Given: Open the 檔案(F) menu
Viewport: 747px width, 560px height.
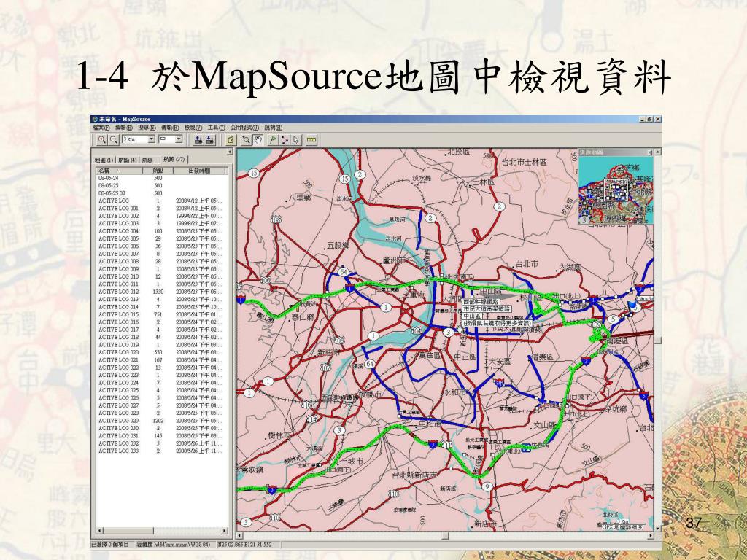Looking at the screenshot, I should tap(101, 128).
